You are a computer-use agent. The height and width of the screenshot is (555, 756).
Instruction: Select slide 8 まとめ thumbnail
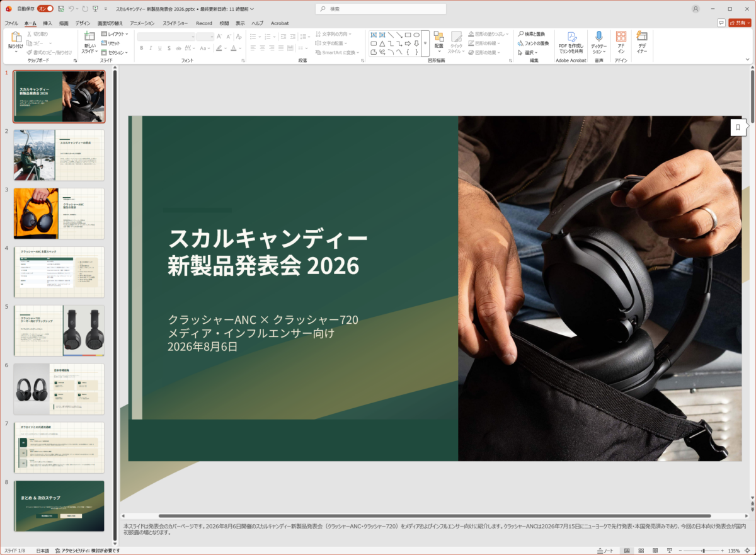(59, 506)
